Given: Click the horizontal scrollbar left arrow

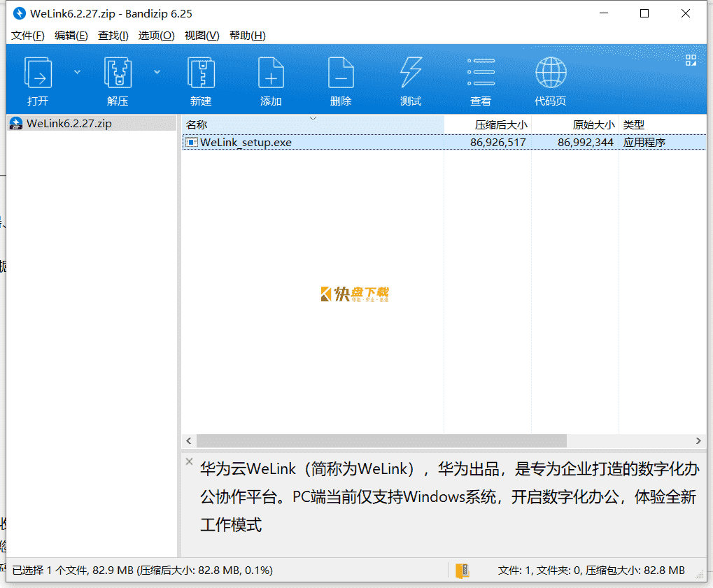Looking at the screenshot, I should pos(189,440).
